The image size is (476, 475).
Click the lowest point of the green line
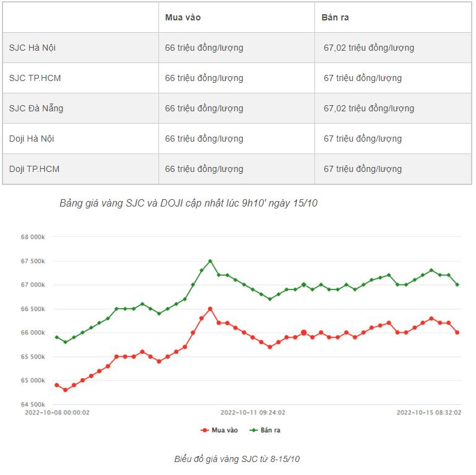click(65, 342)
